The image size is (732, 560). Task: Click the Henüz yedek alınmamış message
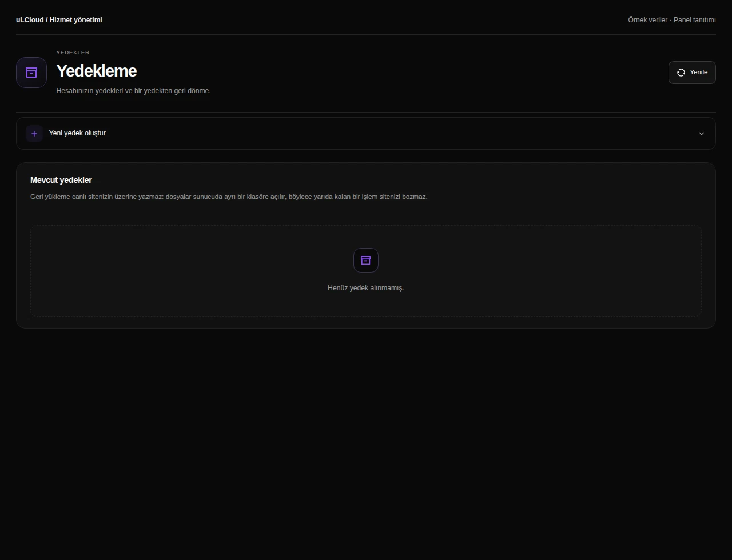click(x=366, y=288)
